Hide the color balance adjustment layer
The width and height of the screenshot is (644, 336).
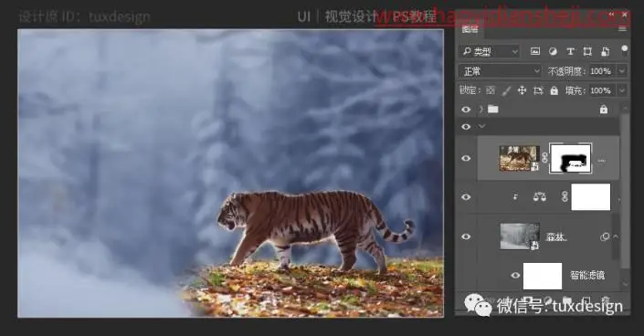point(466,197)
